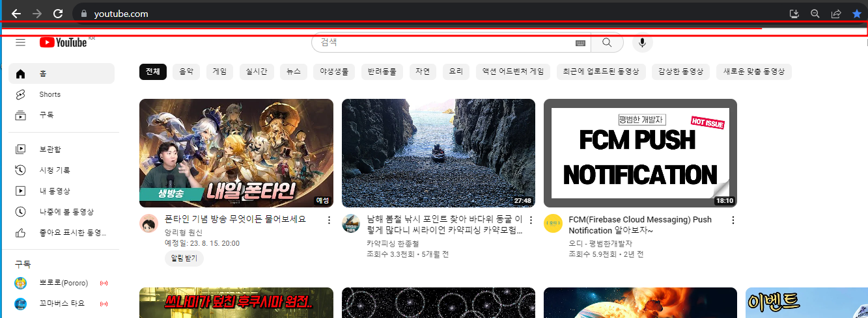This screenshot has height=318, width=868.
Task: Click the install app icon in address bar
Action: click(794, 14)
